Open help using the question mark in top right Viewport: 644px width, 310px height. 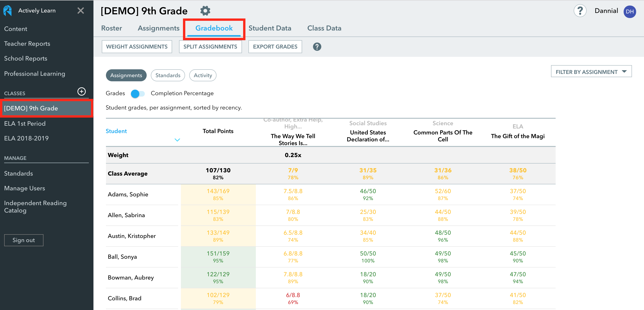click(580, 11)
